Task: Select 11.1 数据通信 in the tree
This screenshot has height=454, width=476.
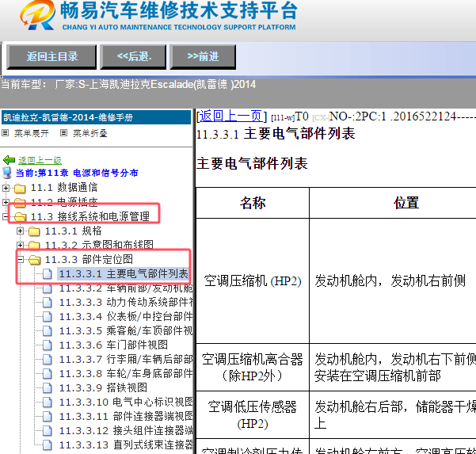Action: (x=64, y=188)
